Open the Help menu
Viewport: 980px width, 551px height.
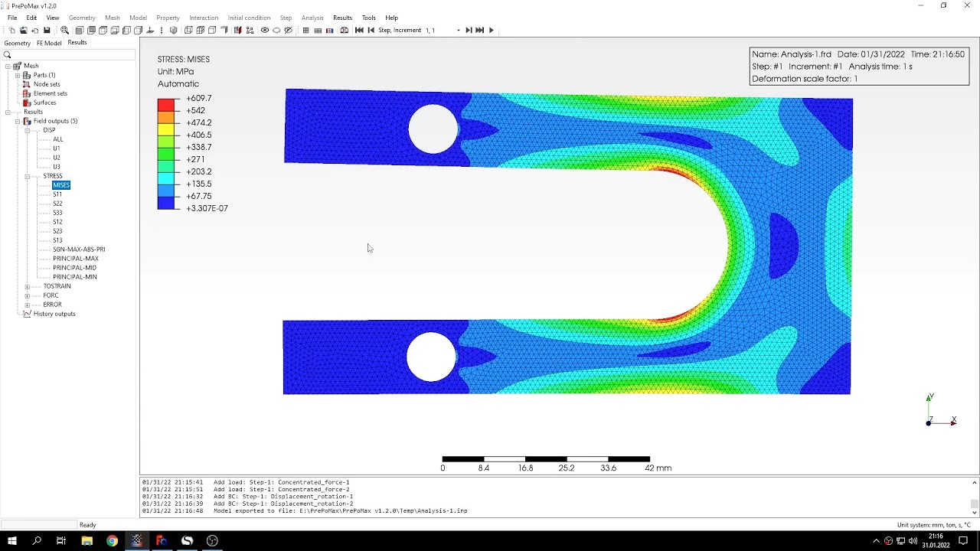(392, 18)
